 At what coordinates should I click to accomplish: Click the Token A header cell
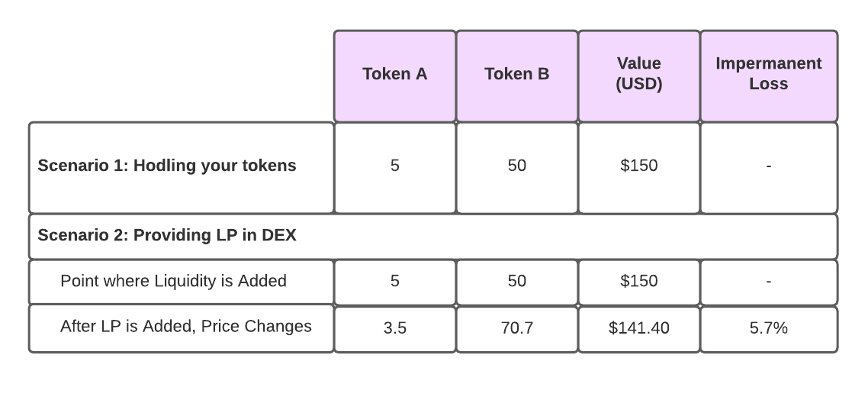(394, 76)
